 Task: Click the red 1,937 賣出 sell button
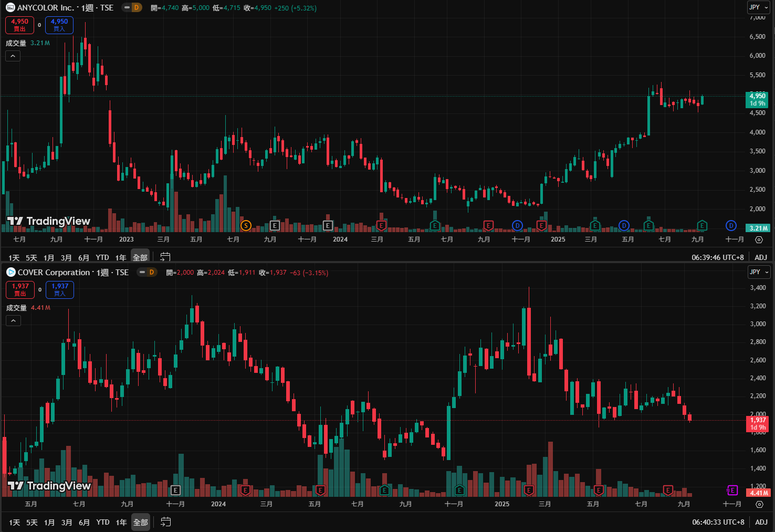click(x=20, y=290)
